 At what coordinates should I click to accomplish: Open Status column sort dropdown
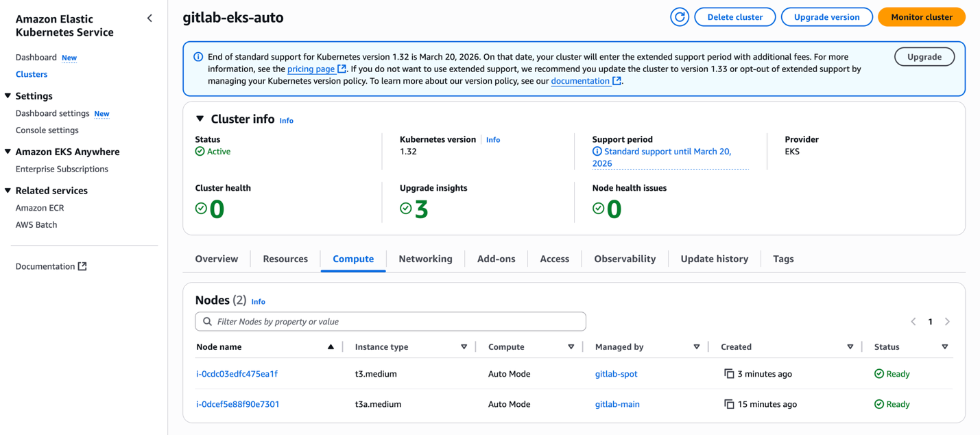tap(944, 347)
